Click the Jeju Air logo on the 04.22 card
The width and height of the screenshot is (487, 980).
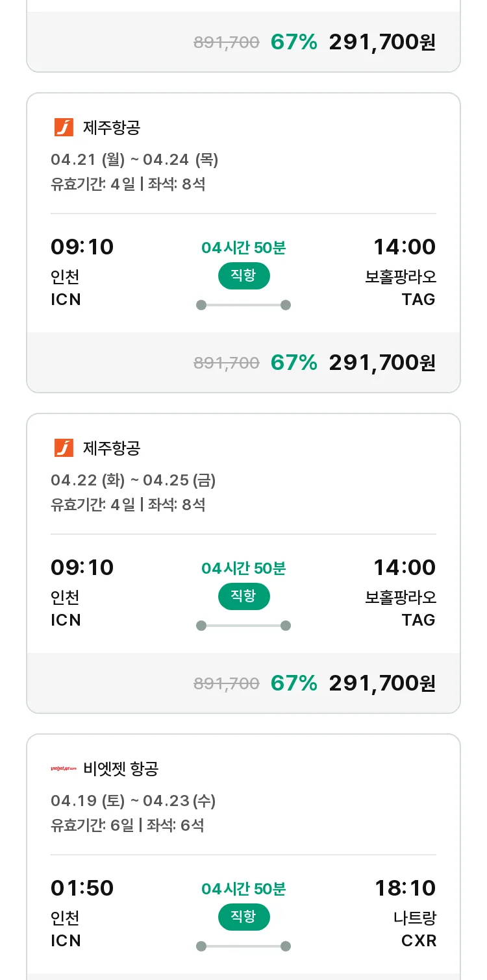[64, 448]
